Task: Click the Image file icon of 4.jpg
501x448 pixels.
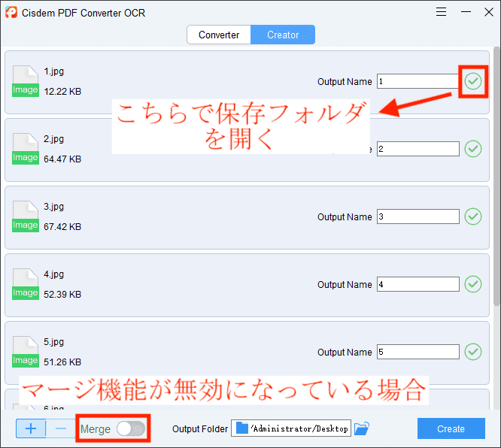Action: click(x=26, y=284)
